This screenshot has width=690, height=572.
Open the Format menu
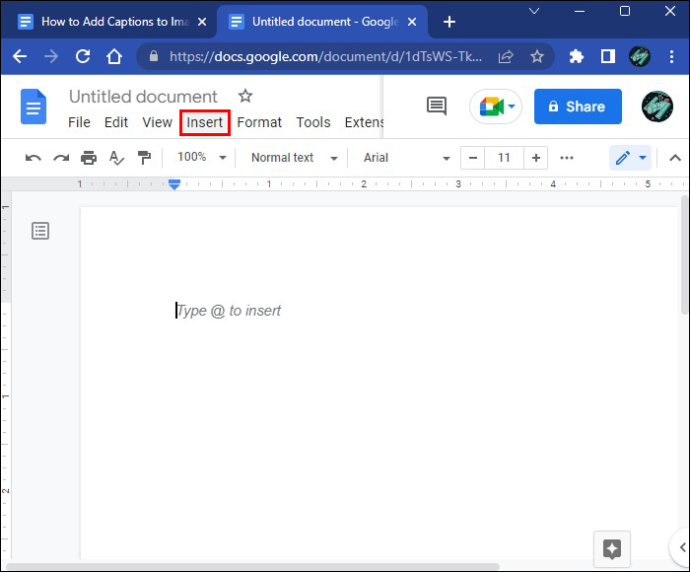(x=259, y=122)
